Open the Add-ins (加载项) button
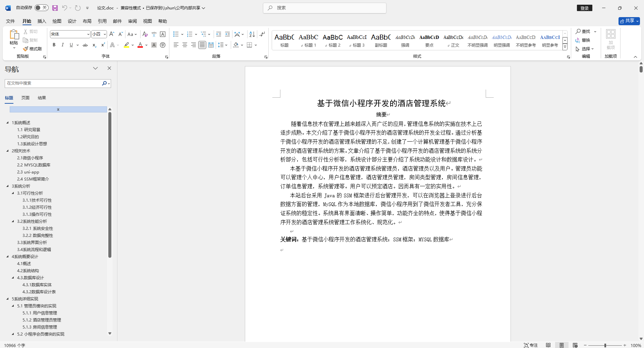The width and height of the screenshot is (644, 348). [x=611, y=40]
